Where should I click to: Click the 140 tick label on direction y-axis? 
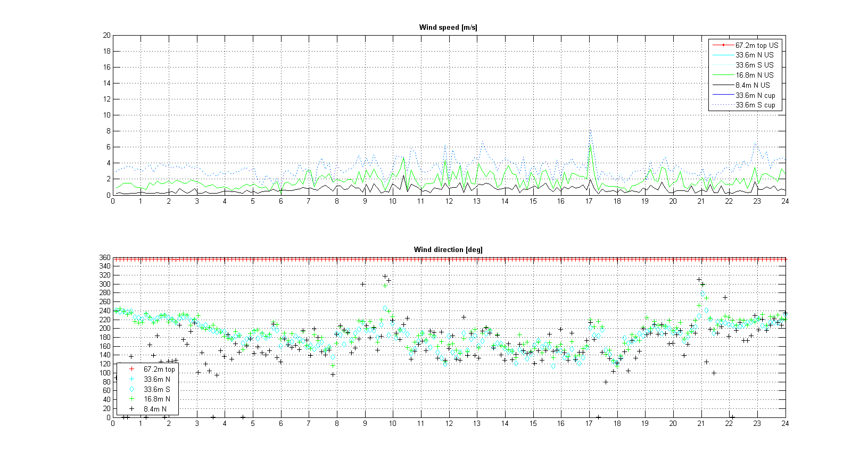point(105,355)
